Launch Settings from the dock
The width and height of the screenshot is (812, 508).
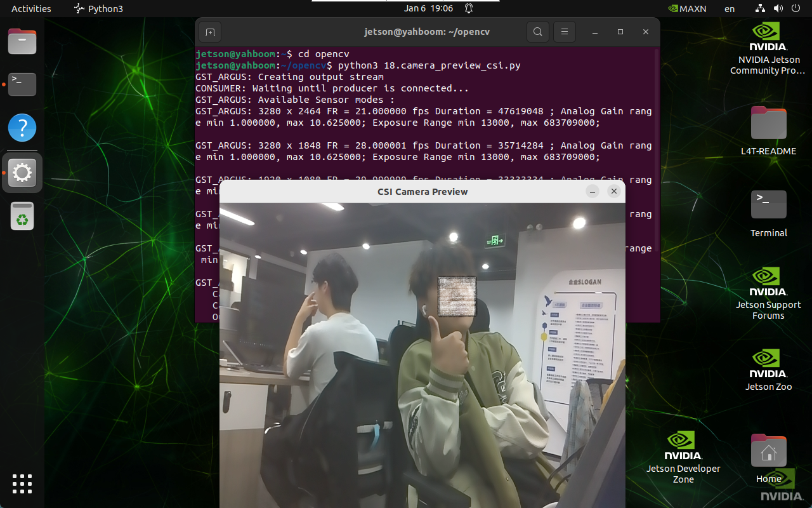pos(22,173)
